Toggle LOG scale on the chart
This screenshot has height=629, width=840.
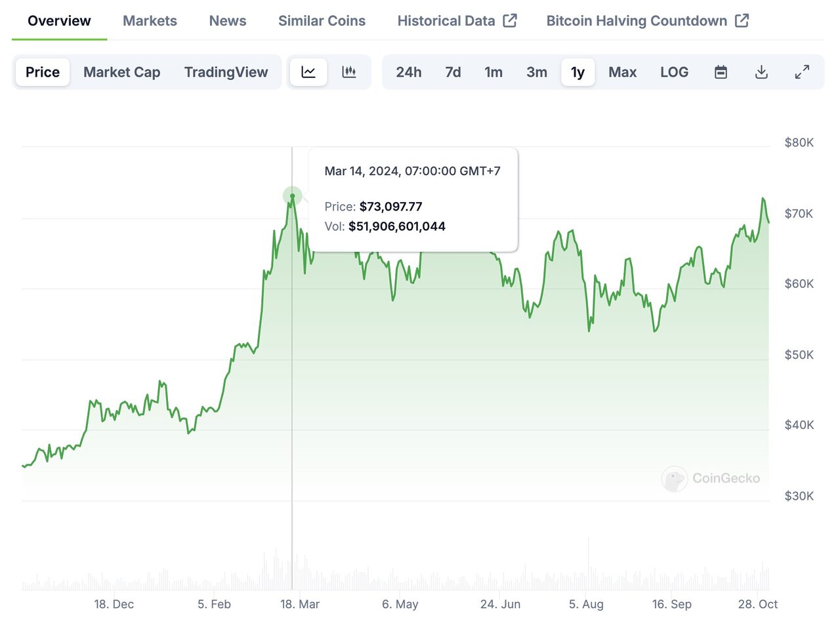pyautogui.click(x=674, y=72)
